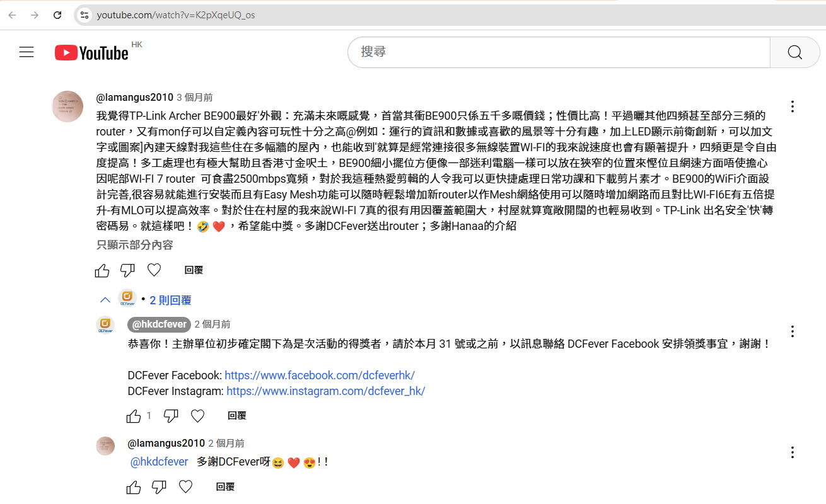Dislike the hkdcfever winner announcement reply
This screenshot has height=504, width=826.
(x=171, y=416)
